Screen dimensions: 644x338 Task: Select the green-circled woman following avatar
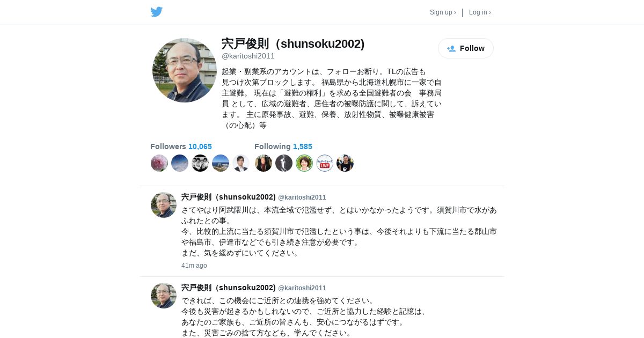coord(304,163)
